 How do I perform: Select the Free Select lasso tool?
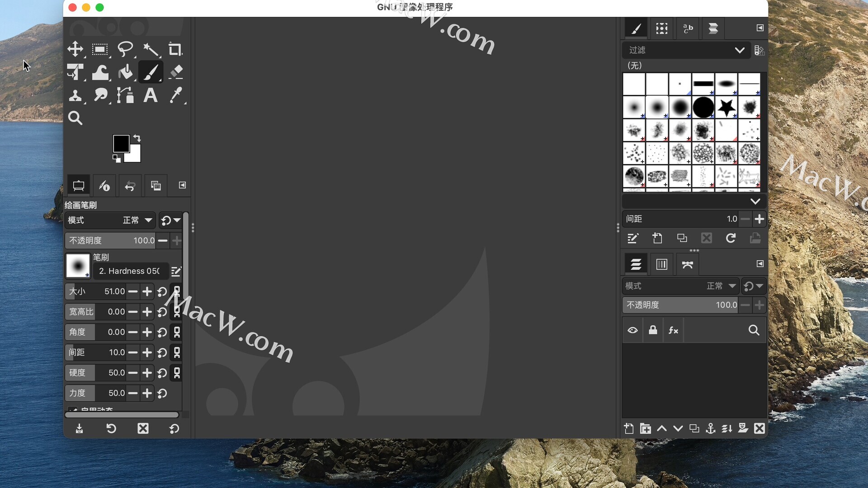(x=125, y=49)
